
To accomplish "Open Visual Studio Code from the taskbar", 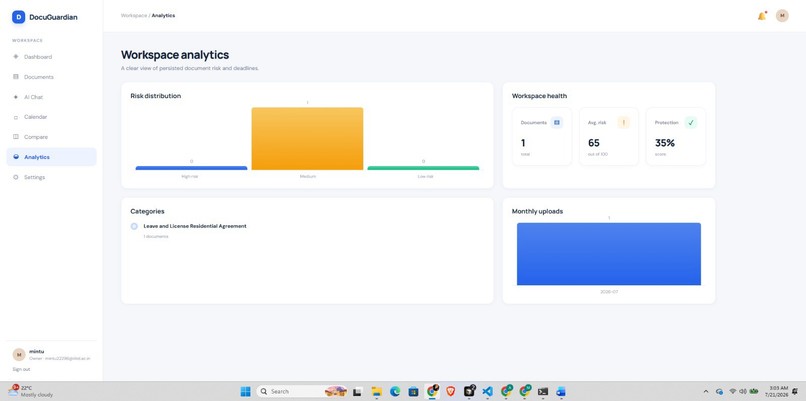I will [x=487, y=392].
